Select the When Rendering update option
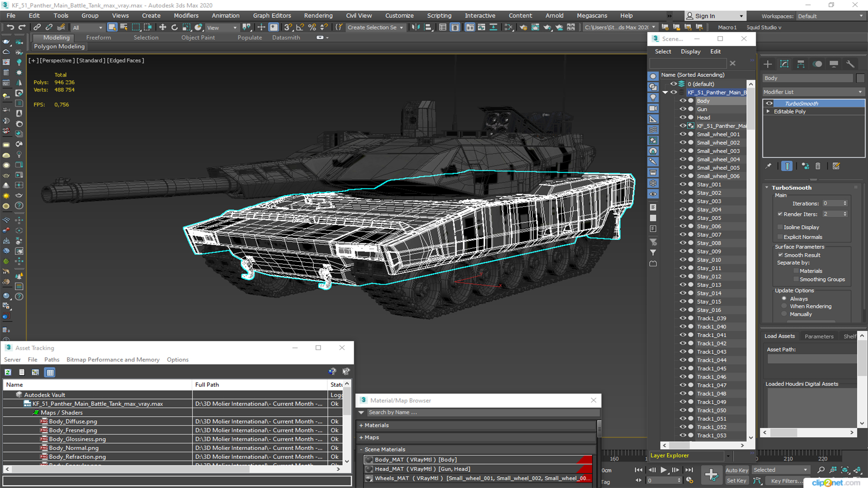 point(784,306)
